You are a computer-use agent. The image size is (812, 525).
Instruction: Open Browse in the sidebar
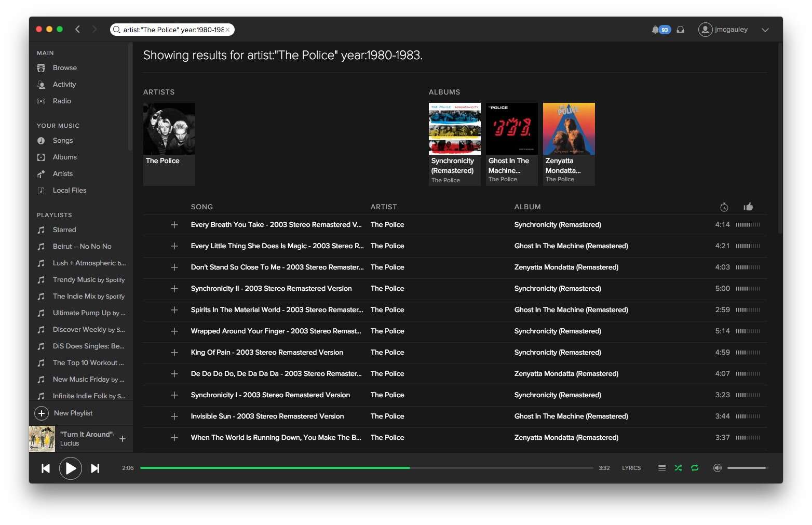(65, 68)
